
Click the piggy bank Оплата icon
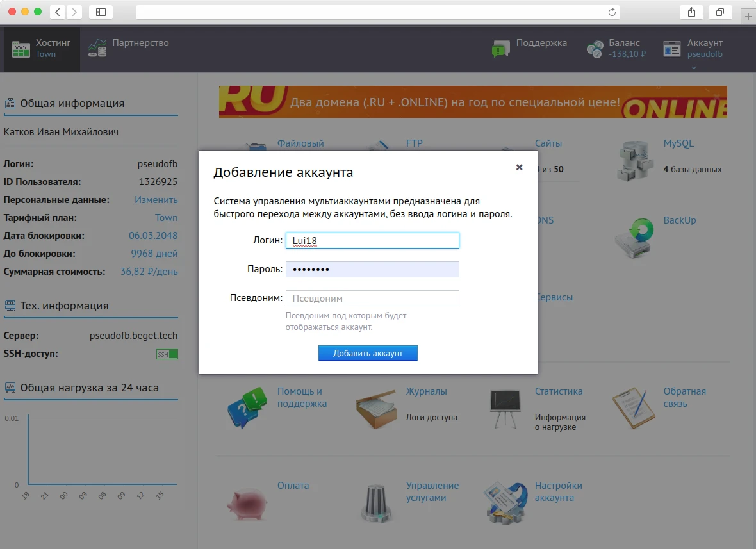tap(247, 502)
